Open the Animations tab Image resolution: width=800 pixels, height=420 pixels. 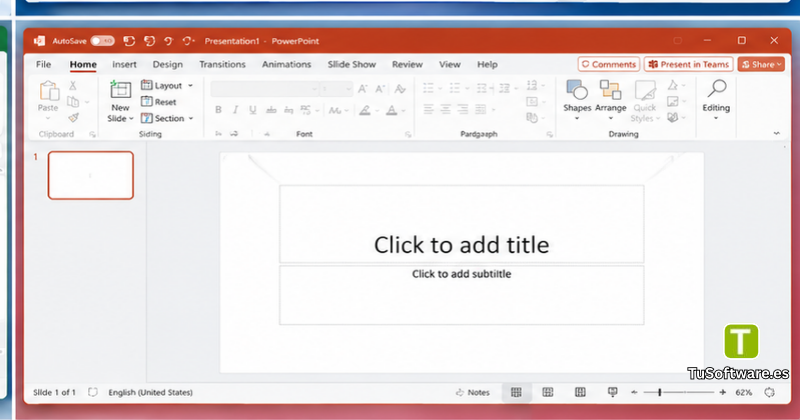pyautogui.click(x=286, y=64)
